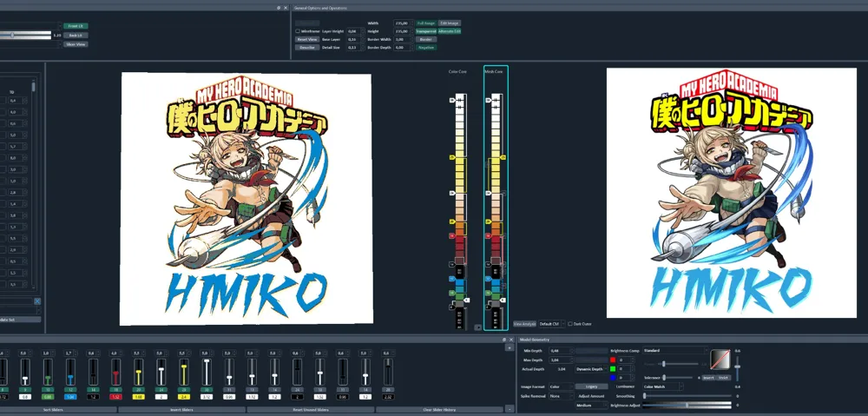Screen dimensions: 868x416
Task: Click the Border Width field
Action: click(x=403, y=39)
